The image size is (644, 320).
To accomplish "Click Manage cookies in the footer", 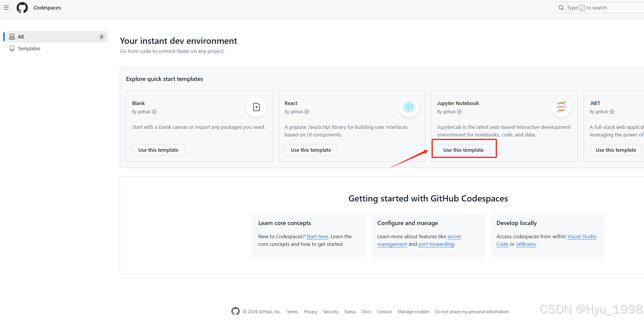I will 413,311.
